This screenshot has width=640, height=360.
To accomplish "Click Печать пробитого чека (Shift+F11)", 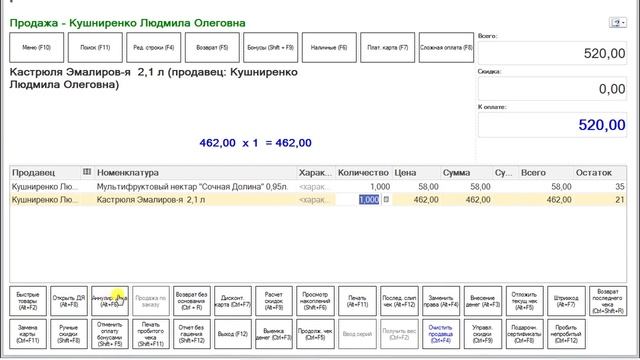I will point(151,334).
